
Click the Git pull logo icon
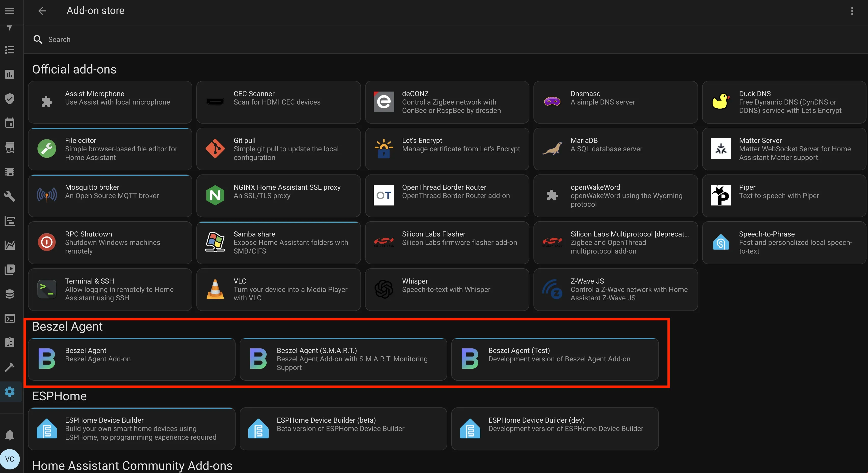pyautogui.click(x=215, y=149)
